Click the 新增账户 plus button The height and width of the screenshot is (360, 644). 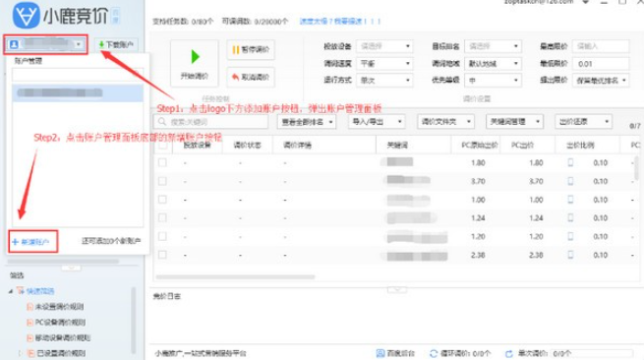point(31,242)
